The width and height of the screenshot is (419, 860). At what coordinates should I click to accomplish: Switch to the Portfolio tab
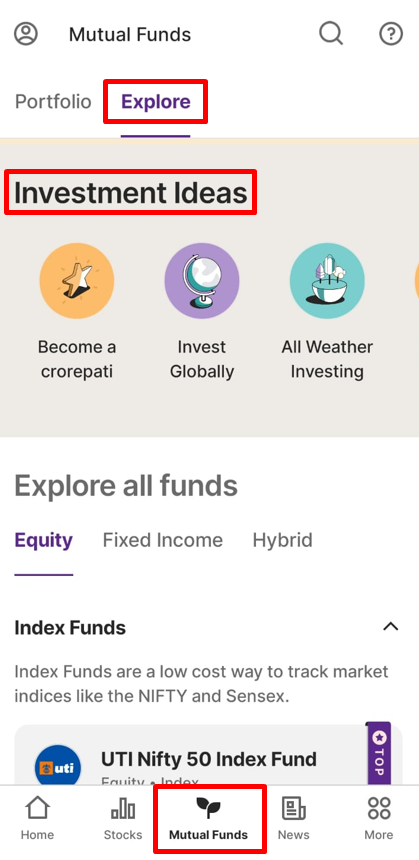(x=53, y=101)
